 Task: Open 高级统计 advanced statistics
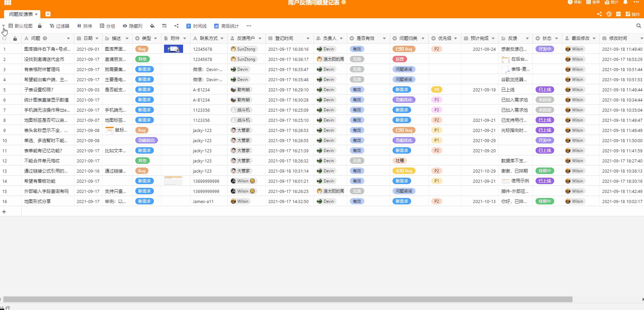226,26
